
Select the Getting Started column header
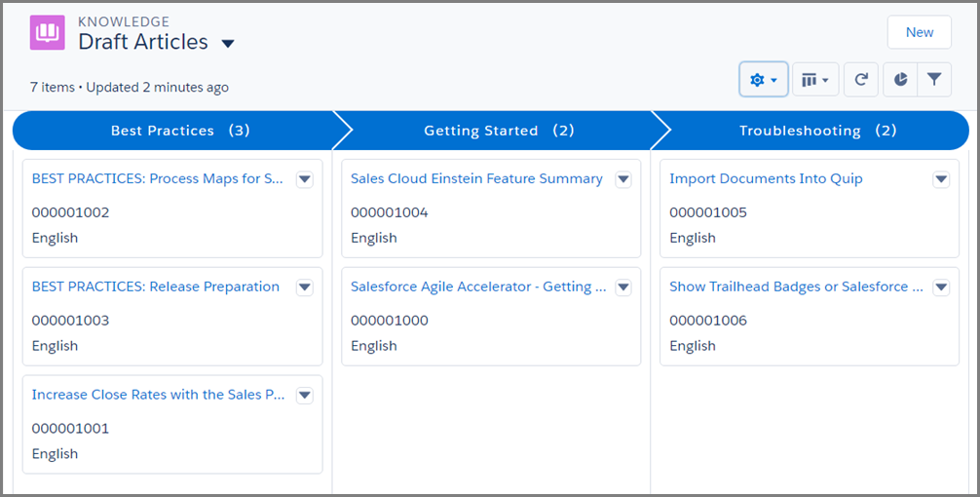499,131
